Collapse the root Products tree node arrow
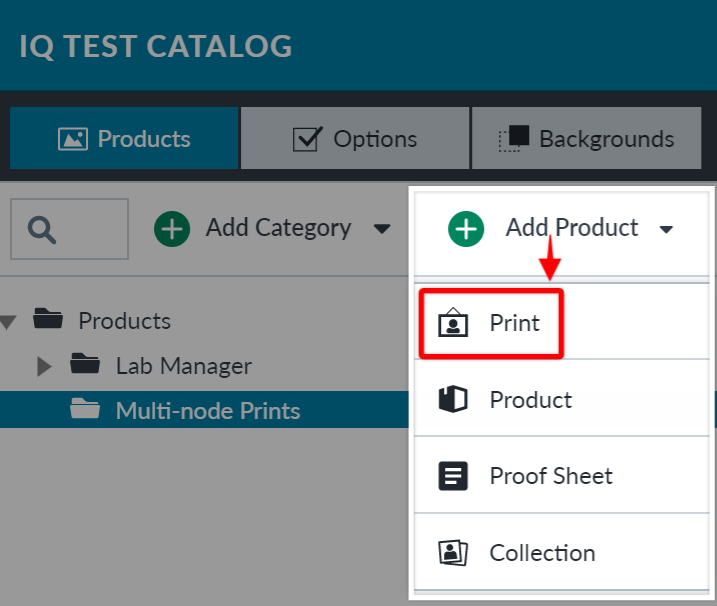 coord(8,322)
